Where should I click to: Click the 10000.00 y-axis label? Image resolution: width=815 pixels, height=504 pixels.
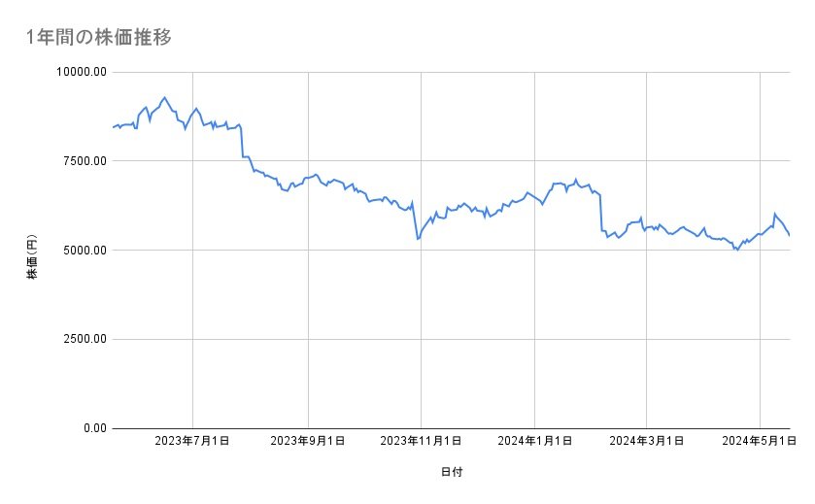[x=80, y=72]
